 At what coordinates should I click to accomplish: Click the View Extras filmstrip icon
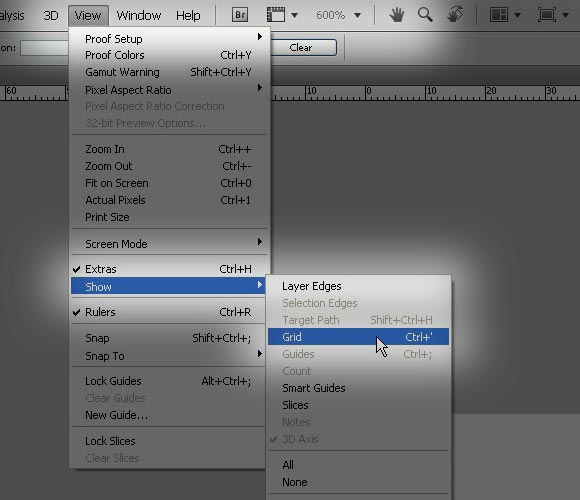point(276,15)
